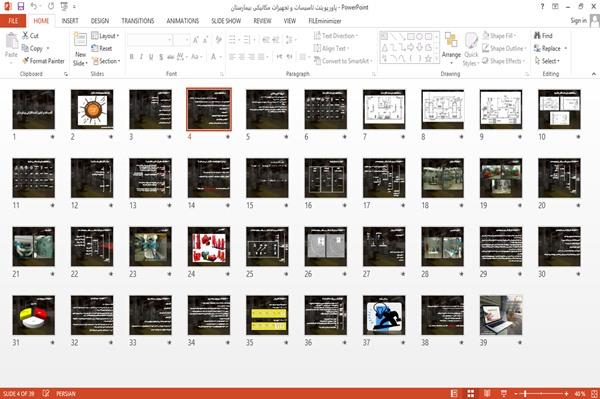600x399 pixels.
Task: Click the zoom slider handle in status bar
Action: (x=525, y=393)
